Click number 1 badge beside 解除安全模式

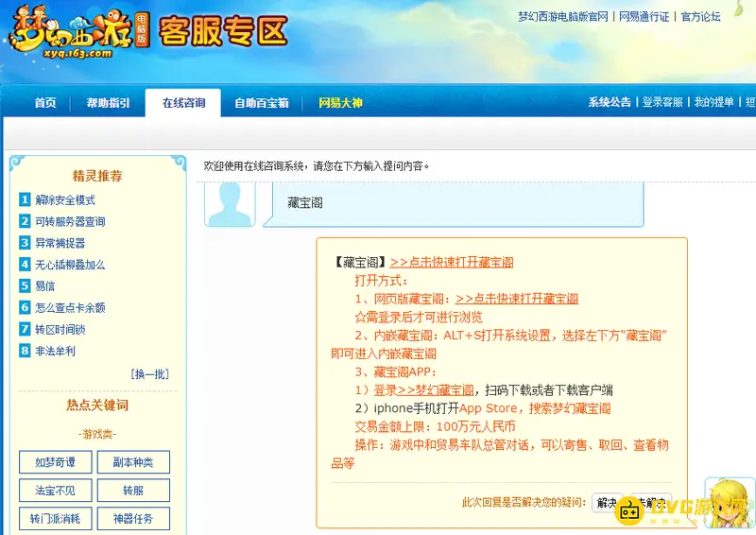coord(25,199)
